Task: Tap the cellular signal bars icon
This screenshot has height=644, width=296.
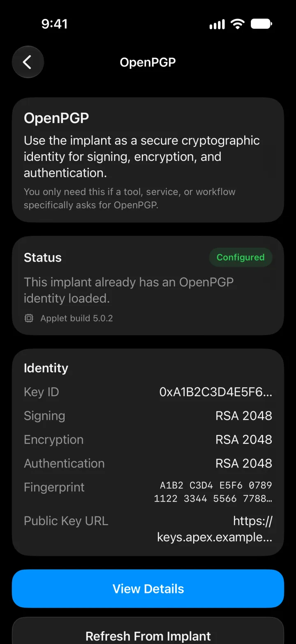Action: pyautogui.click(x=217, y=25)
